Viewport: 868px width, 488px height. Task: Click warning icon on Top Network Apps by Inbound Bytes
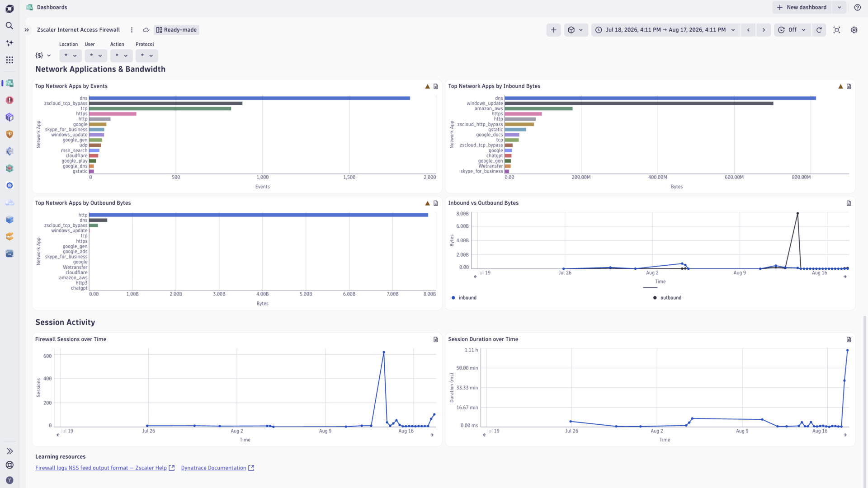pyautogui.click(x=840, y=86)
